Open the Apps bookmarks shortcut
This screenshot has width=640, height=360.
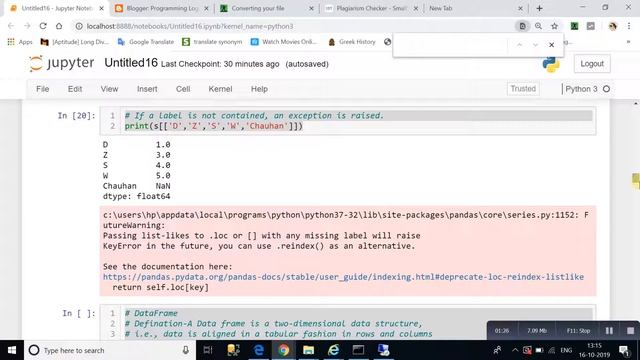[x=20, y=42]
